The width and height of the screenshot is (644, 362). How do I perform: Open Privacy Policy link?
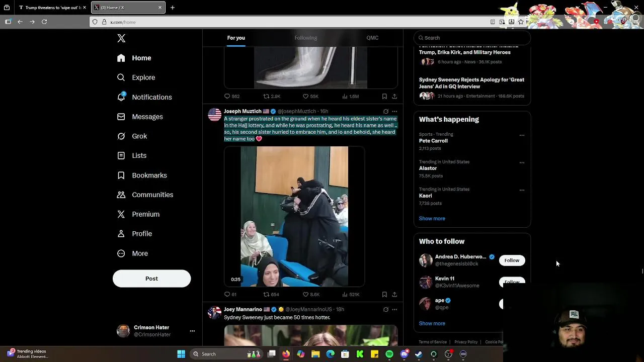(466, 342)
